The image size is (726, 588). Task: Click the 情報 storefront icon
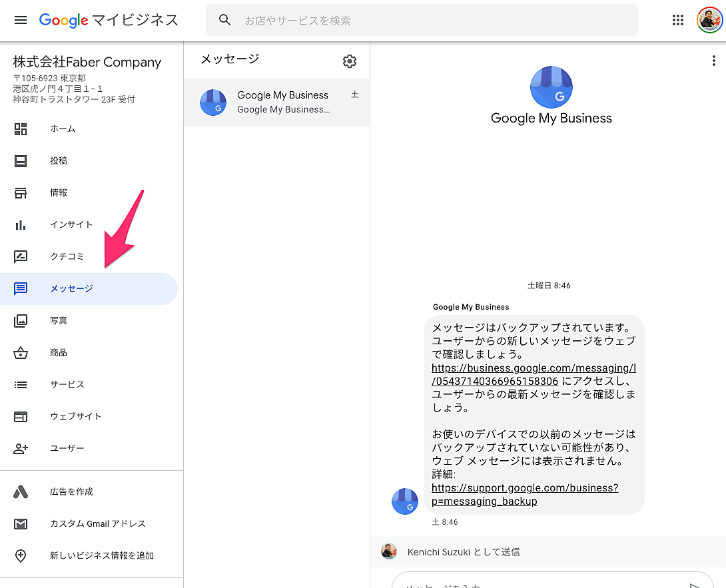(x=21, y=192)
